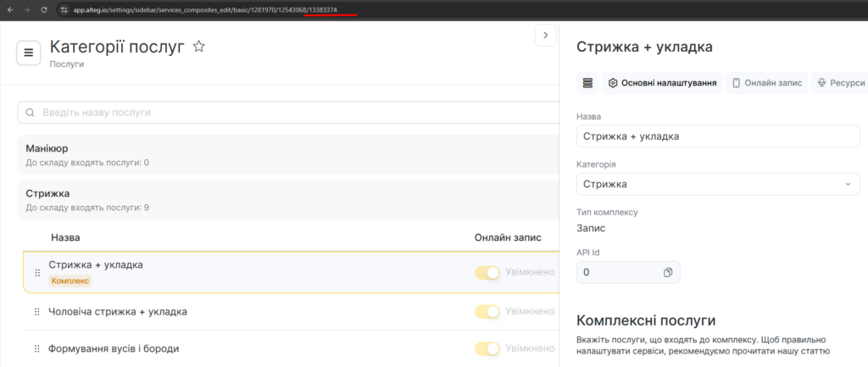Switch off online booking for Формування вусів і бороди
868x367 pixels.
click(x=487, y=349)
